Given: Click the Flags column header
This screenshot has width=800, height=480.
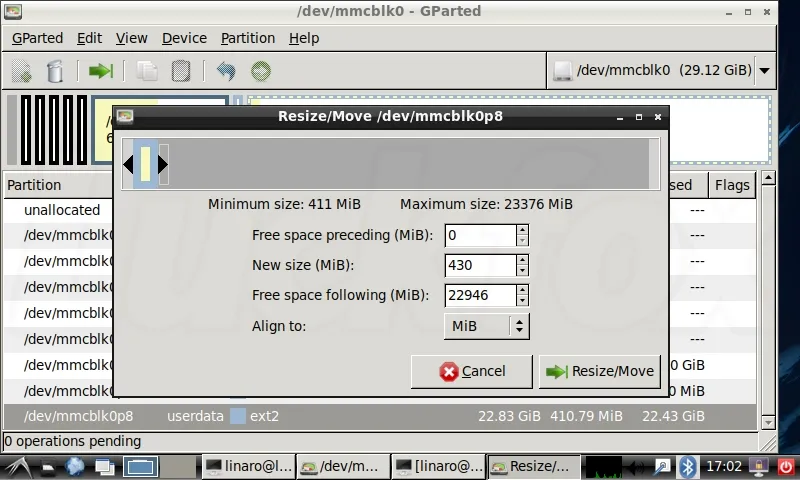Looking at the screenshot, I should pos(732,185).
